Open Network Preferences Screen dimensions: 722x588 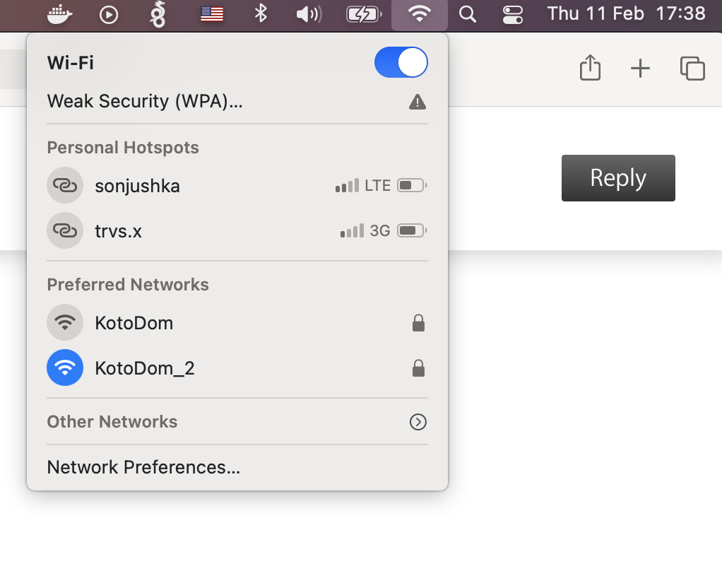tap(143, 466)
